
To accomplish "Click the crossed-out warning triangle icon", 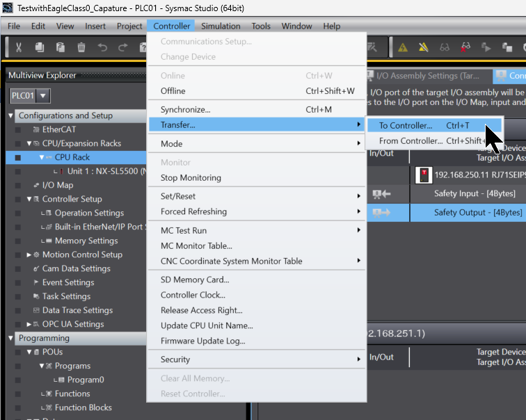I will (424, 47).
